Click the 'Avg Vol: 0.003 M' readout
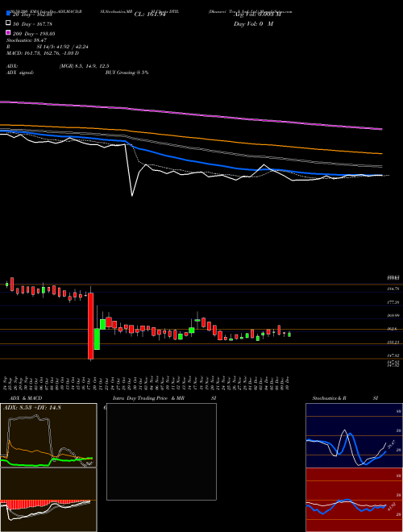Screen dimensions: 403x532 (x=257, y=15)
